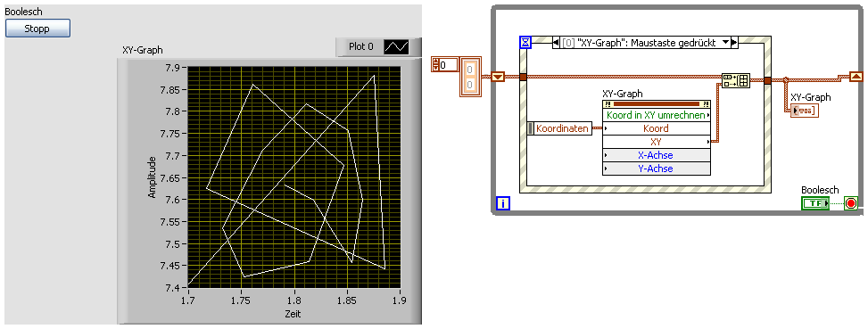
Task: Click the Koordinaten event data node
Action: [x=559, y=128]
